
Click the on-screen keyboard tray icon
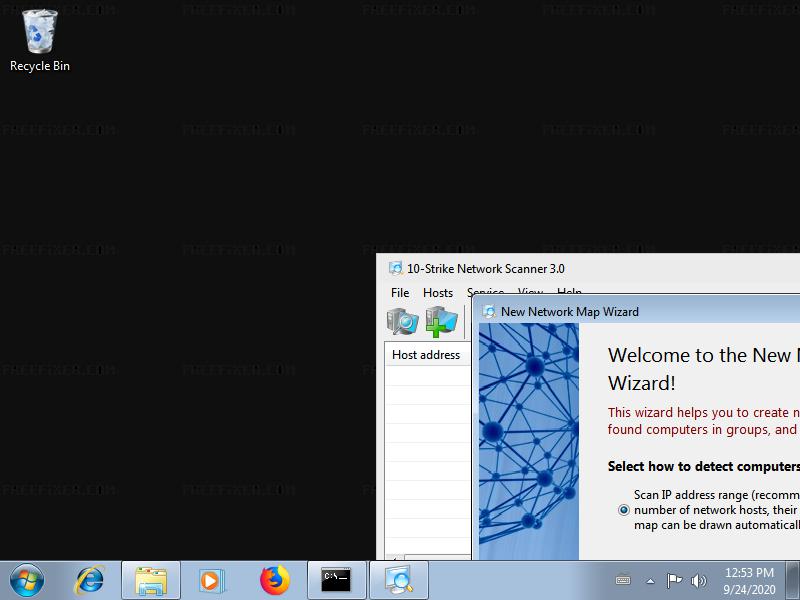[x=623, y=581]
